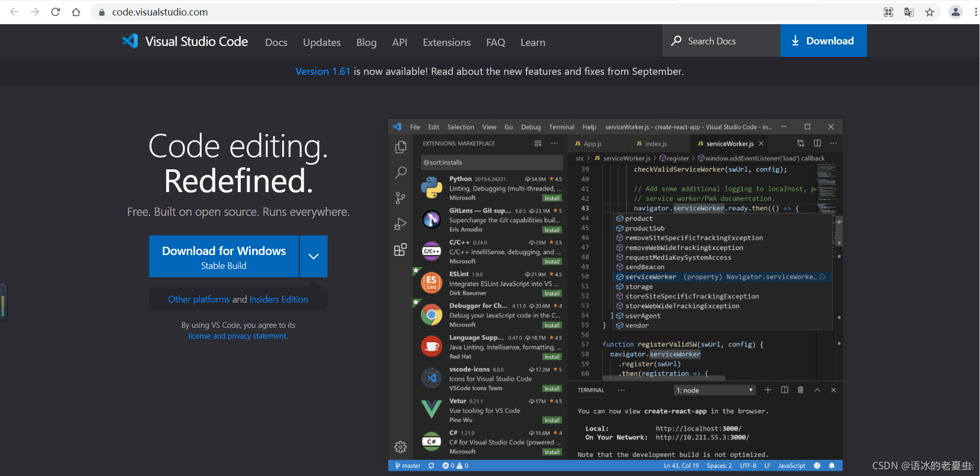Open more actions ellipsis in Extensions sidebar
Screen dimensions: 980x476
(x=554, y=143)
